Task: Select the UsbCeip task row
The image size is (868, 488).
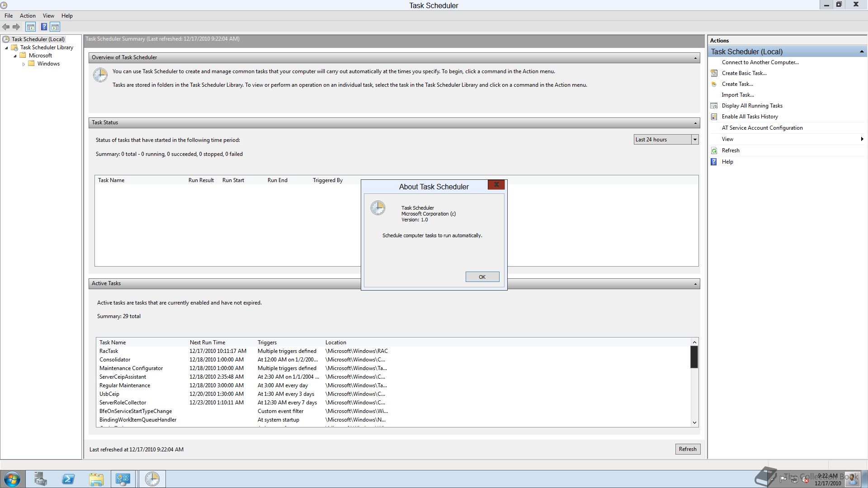Action: [393, 394]
